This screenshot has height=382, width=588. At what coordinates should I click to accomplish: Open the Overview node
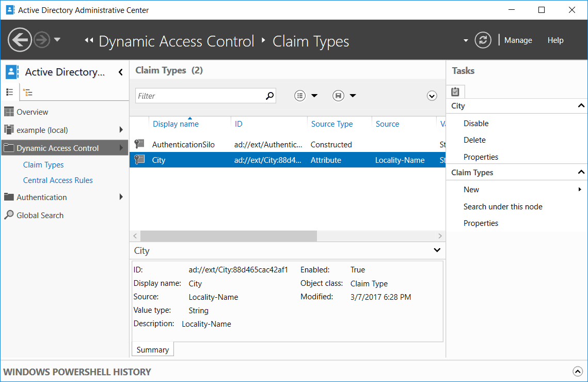coord(32,112)
